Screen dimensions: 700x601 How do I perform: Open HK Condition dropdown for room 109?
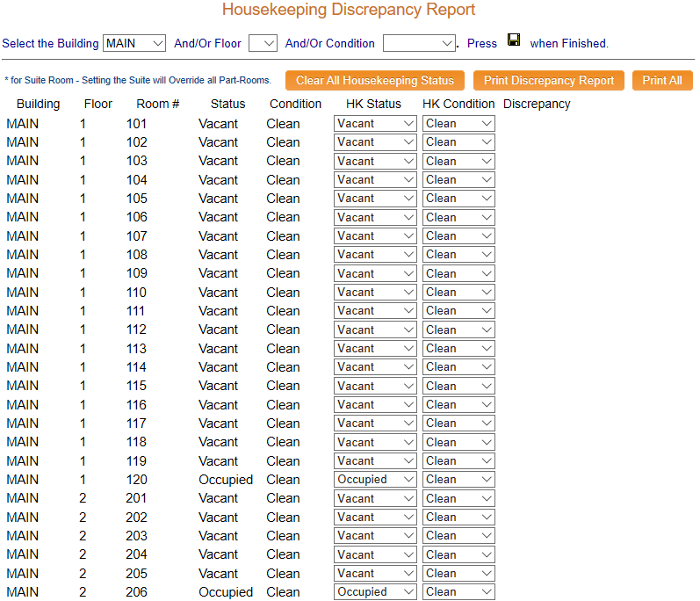pos(458,274)
